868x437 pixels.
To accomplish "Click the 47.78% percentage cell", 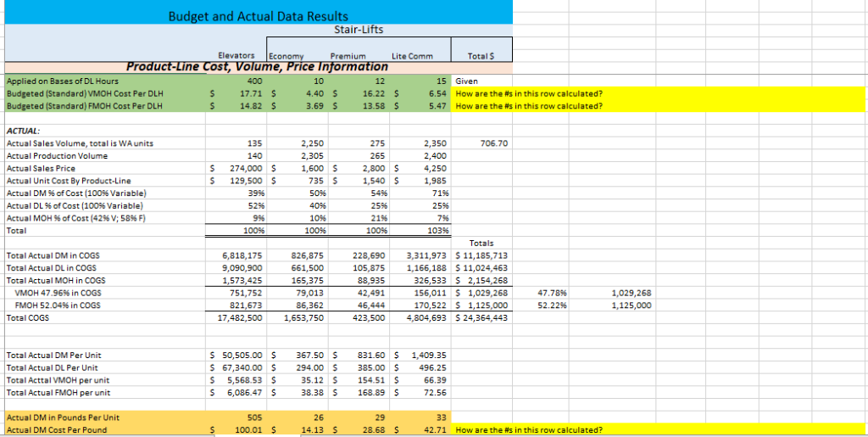I will point(554,293).
